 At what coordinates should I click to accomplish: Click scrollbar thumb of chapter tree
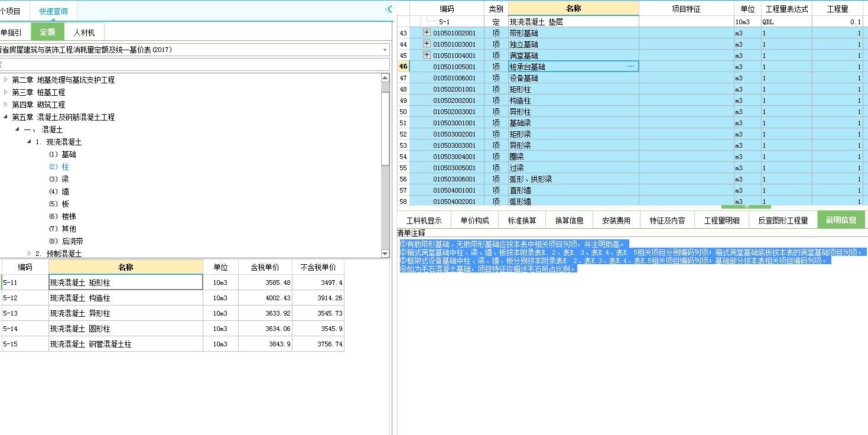point(385,128)
